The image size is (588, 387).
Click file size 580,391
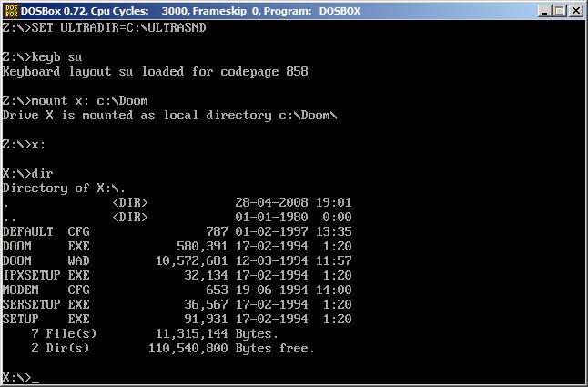[x=202, y=247]
